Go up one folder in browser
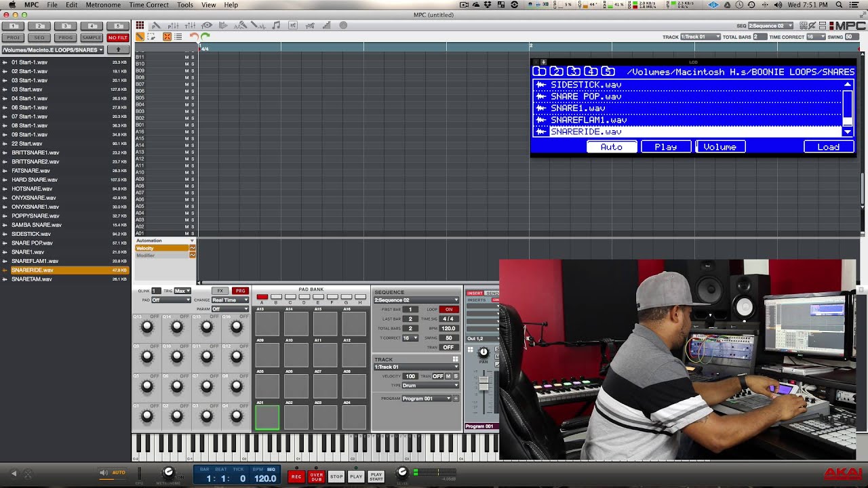 [118, 49]
